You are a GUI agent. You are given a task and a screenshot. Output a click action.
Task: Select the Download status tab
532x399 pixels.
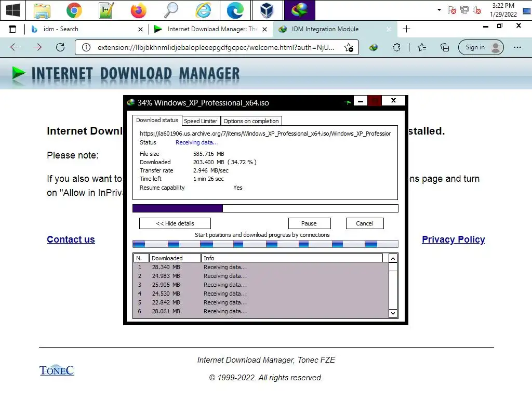[x=157, y=120]
